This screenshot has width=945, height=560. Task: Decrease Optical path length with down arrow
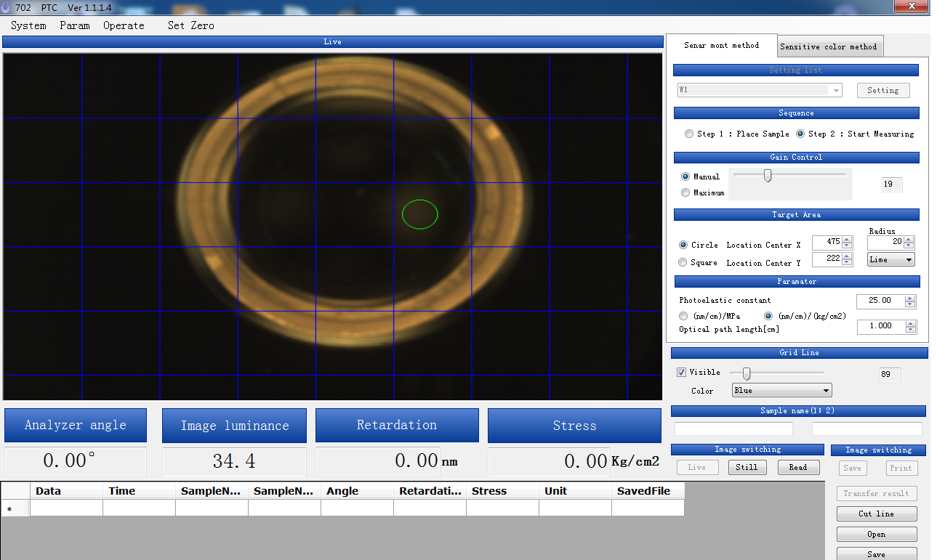[x=911, y=330]
